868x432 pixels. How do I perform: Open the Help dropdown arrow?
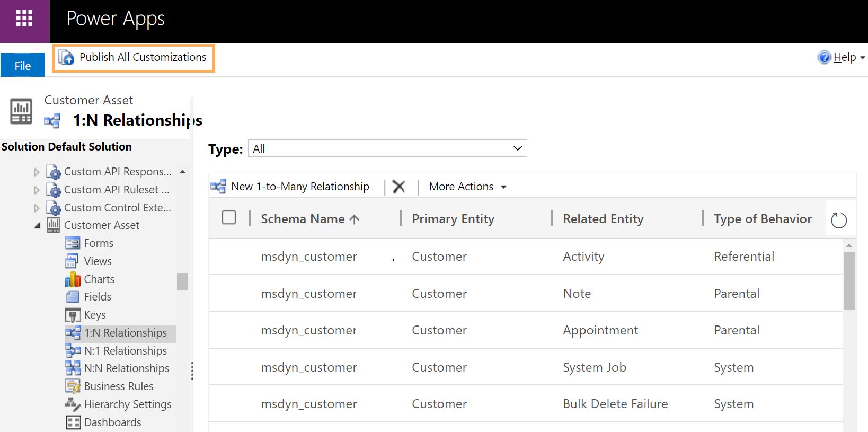click(862, 57)
